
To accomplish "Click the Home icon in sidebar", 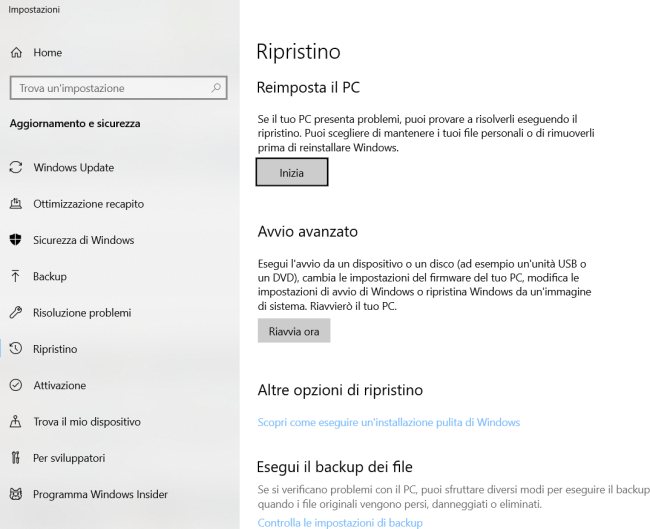I will (15, 52).
